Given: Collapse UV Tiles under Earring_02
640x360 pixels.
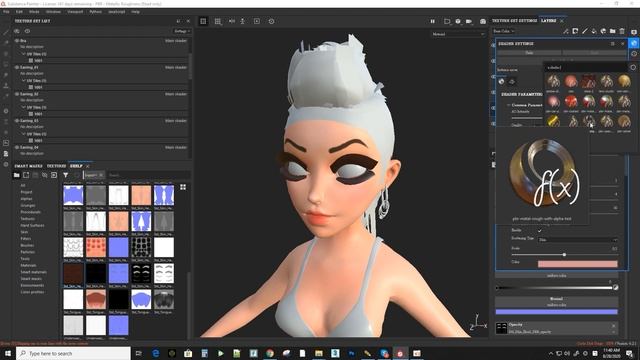Looking at the screenshot, I should 24,107.
